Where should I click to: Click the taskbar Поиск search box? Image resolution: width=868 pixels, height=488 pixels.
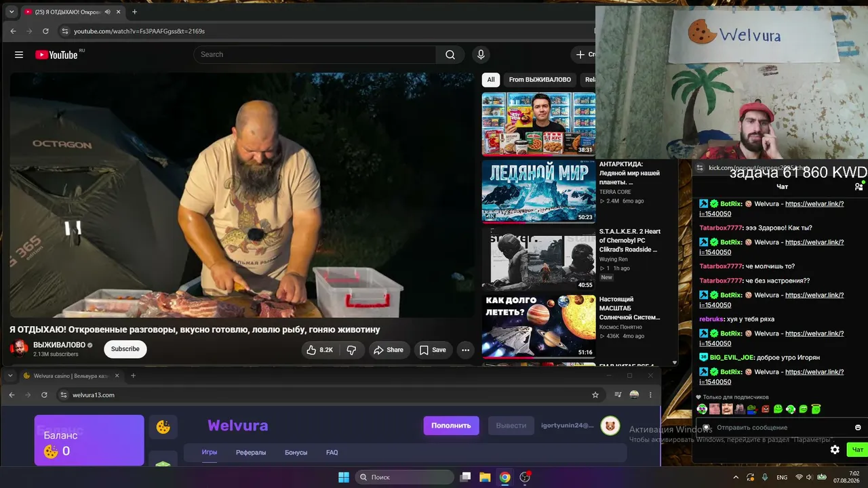(x=406, y=477)
